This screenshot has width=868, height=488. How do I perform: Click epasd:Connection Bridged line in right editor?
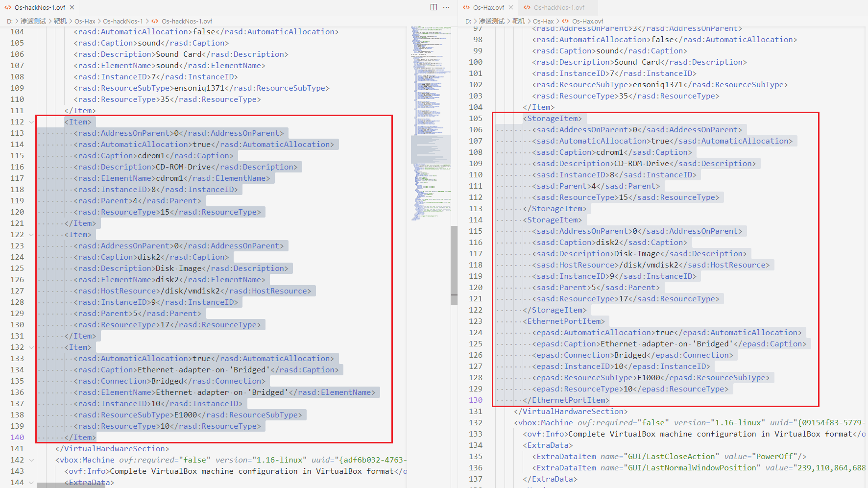tap(633, 355)
